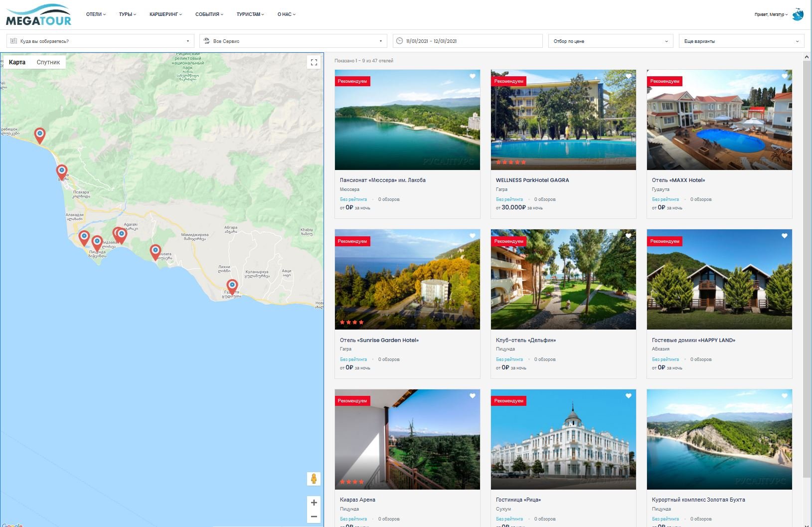Image resolution: width=812 pixels, height=527 pixels.
Task: Open WELLNESS ParkHotel GAGRA title link
Action: [532, 180]
